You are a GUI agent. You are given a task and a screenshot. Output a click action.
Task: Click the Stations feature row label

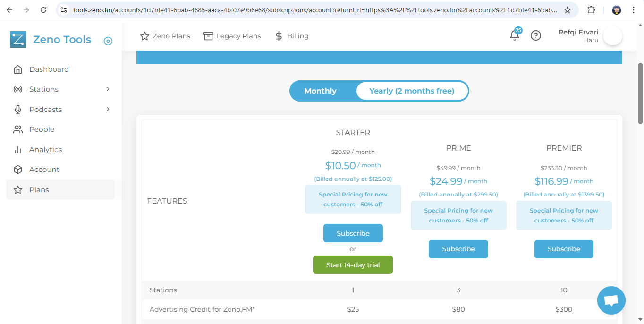coord(163,290)
